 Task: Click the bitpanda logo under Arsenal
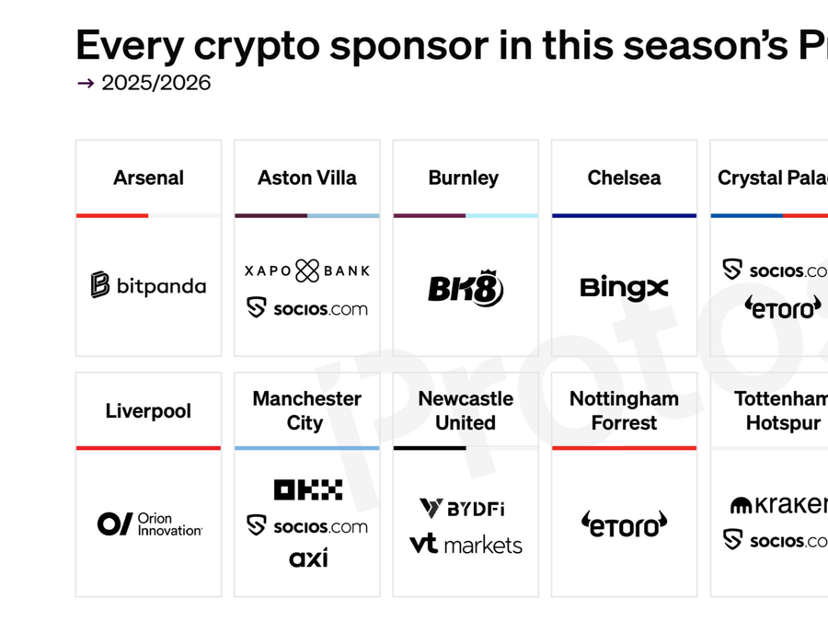pyautogui.click(x=148, y=285)
